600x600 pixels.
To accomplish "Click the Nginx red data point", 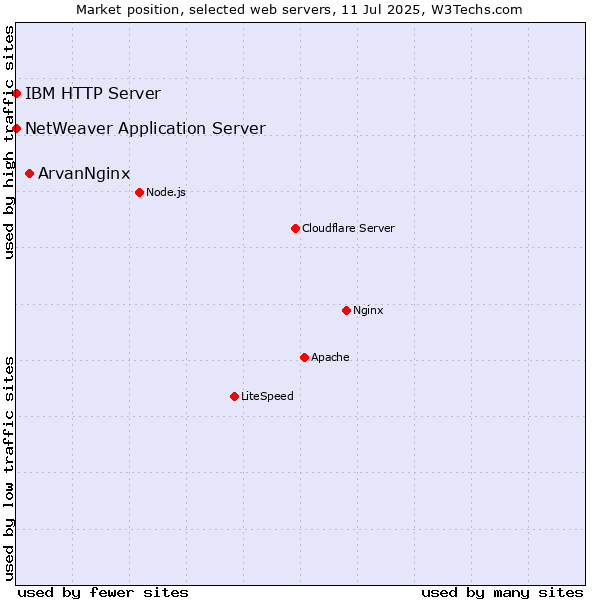I will pos(346,310).
